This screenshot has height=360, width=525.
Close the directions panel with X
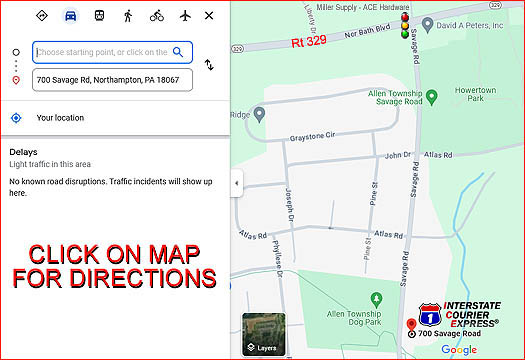pos(209,15)
